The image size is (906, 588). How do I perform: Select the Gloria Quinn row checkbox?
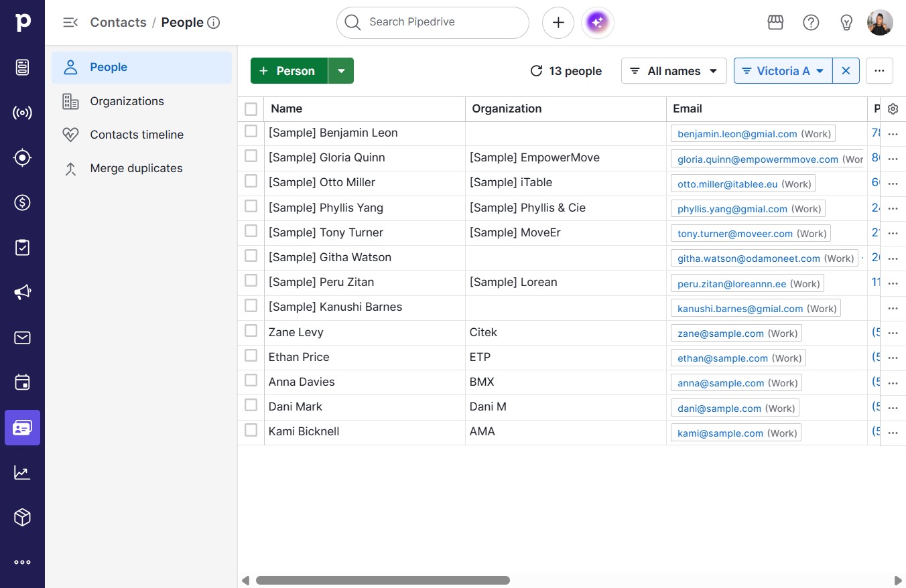[x=251, y=156]
